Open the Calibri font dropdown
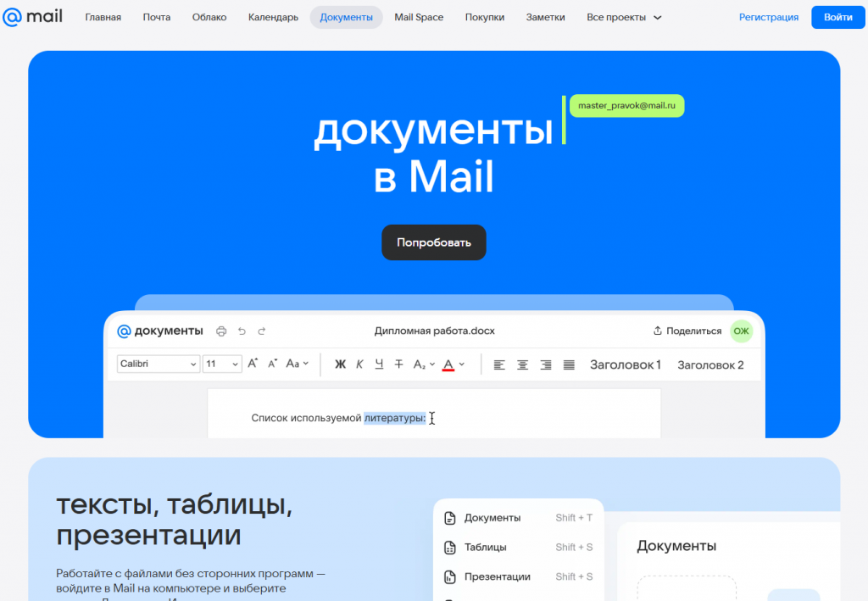Screen dimensions: 868x601 click(159, 364)
